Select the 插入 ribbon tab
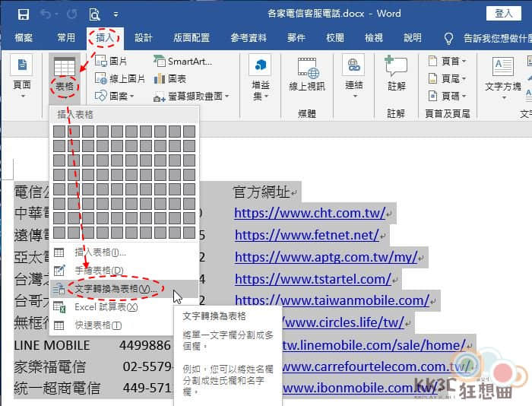 click(105, 38)
